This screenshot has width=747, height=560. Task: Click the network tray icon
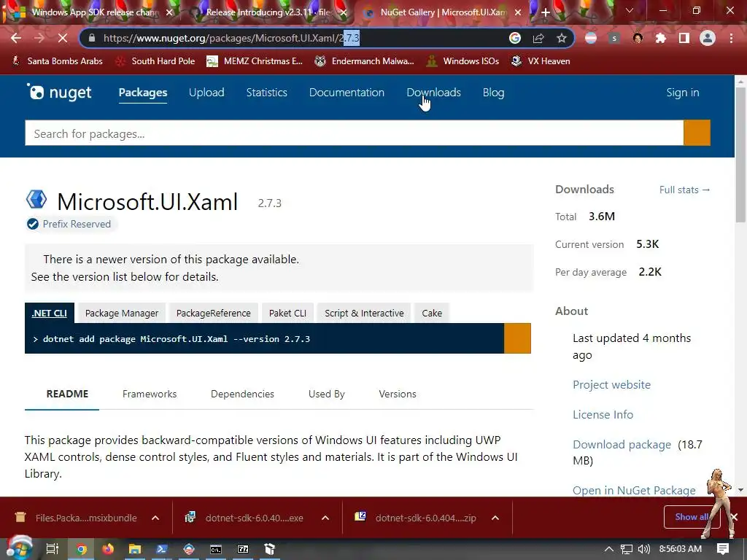627,549
